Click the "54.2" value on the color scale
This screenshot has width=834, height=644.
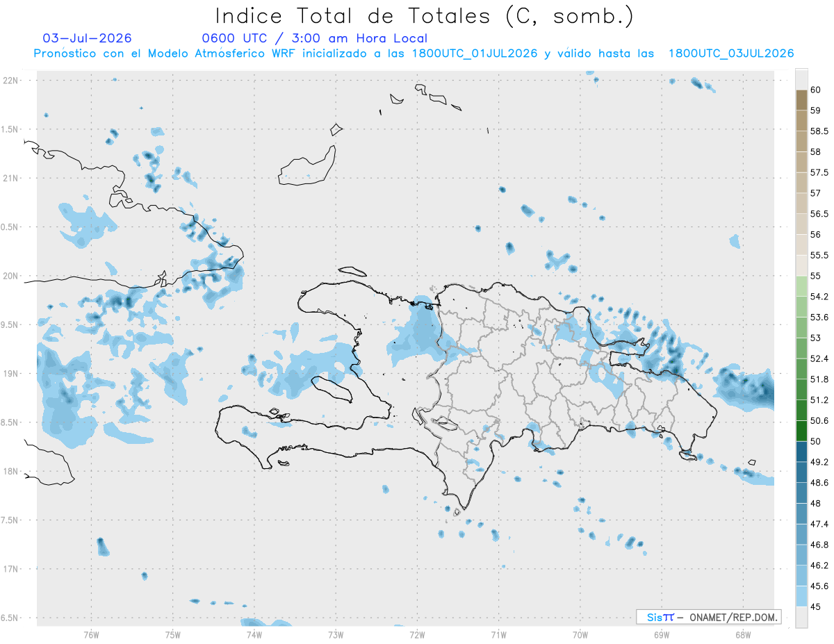click(x=820, y=297)
